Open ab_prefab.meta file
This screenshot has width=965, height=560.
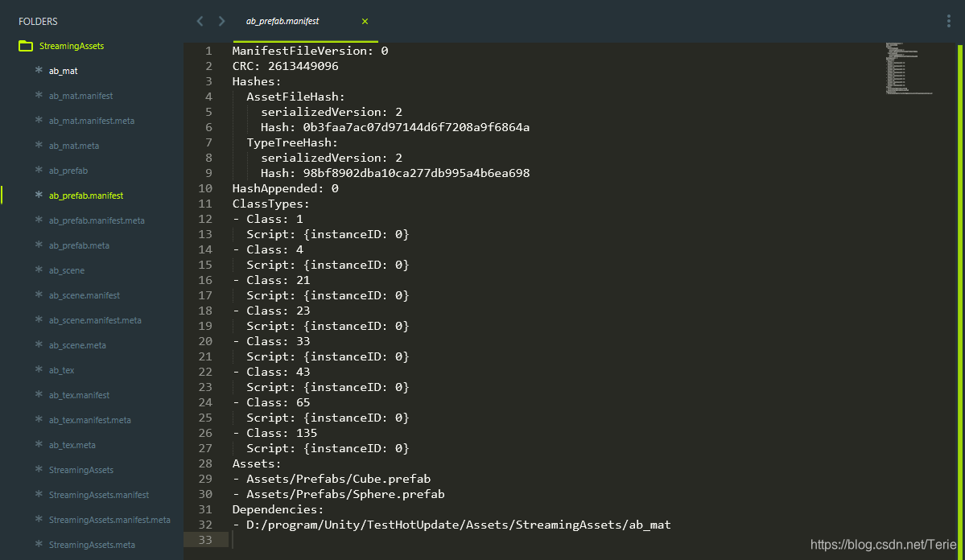(79, 245)
